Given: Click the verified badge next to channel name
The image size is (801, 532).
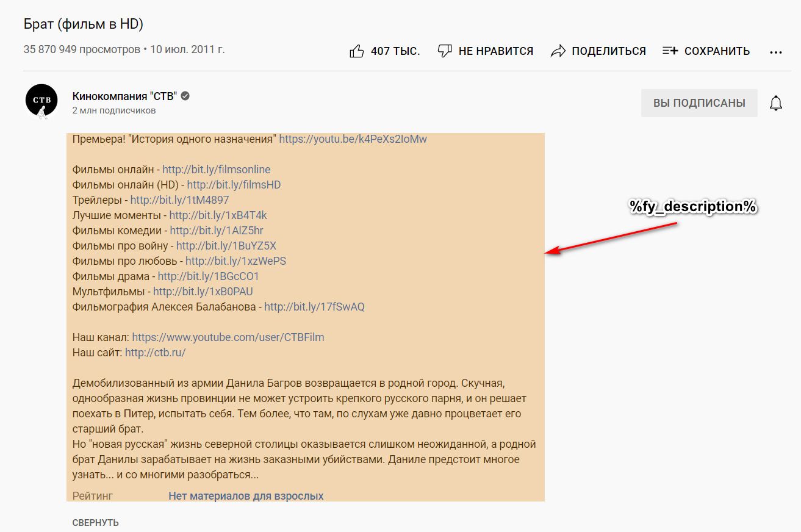Looking at the screenshot, I should coord(185,96).
